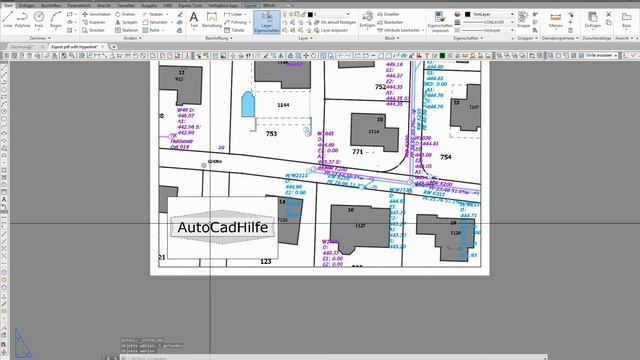Click the Abrunden fillet tool
Screen dimensions: 640x360
(x=155, y=22)
